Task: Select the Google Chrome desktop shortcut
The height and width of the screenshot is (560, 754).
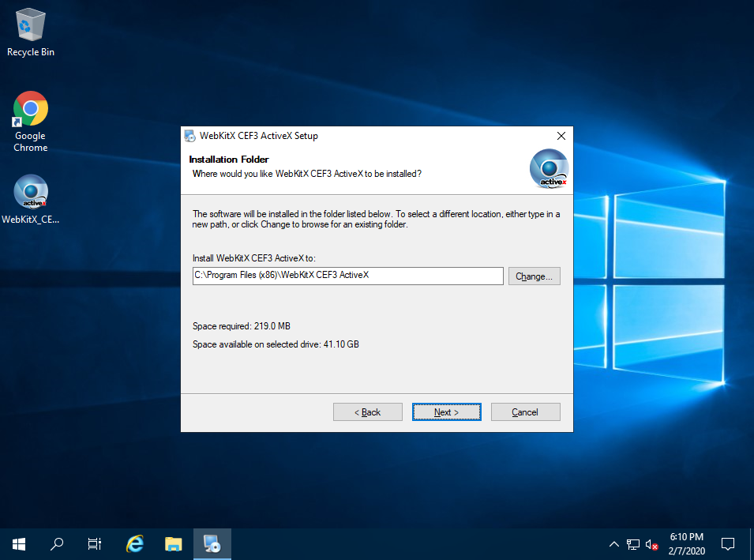Action: coord(30,122)
